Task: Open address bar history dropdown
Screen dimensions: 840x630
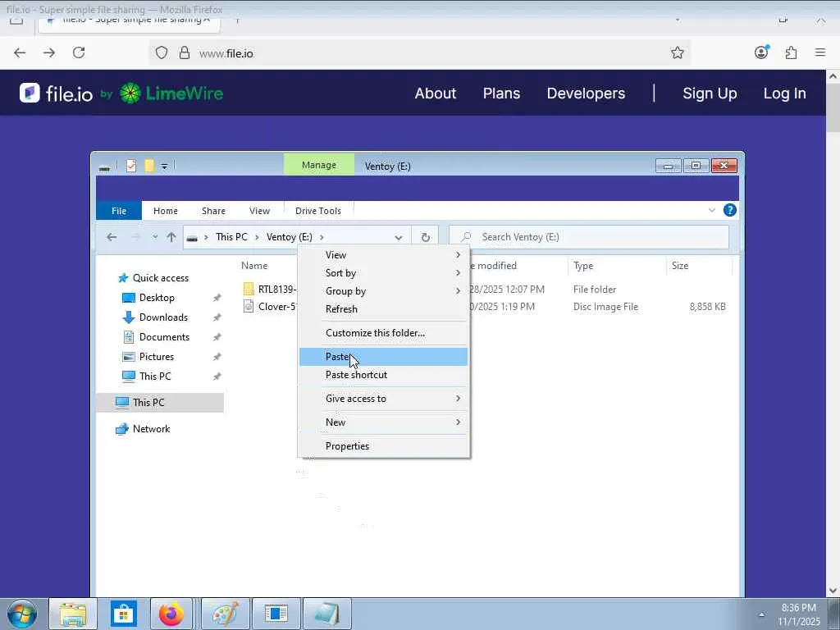Action: click(x=399, y=237)
